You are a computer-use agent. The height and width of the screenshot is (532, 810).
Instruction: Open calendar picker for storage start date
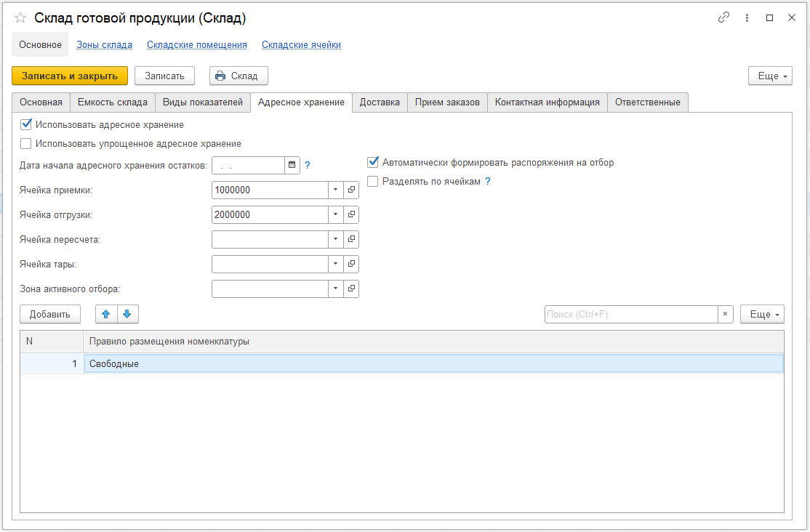click(292, 166)
